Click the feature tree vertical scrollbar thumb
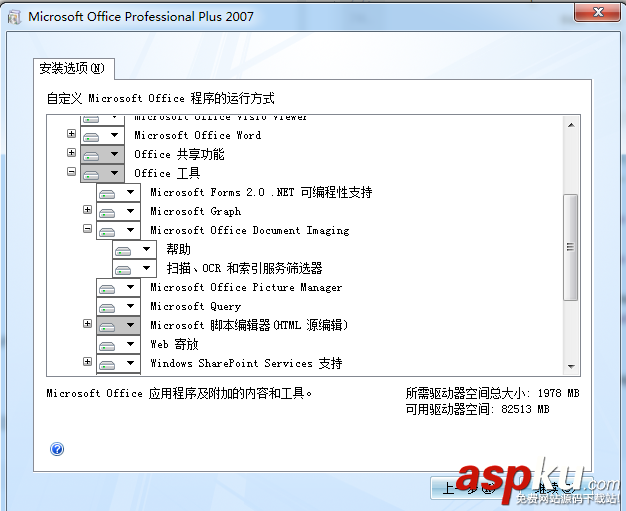Viewport: 626px width, 511px height. click(x=571, y=247)
